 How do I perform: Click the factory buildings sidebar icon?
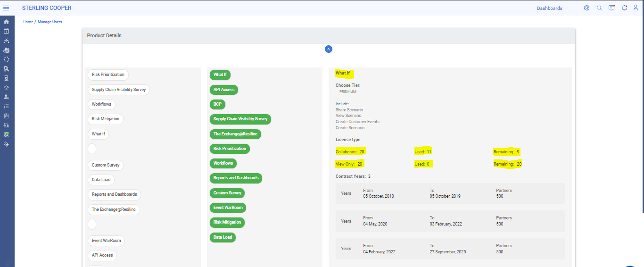[6, 50]
